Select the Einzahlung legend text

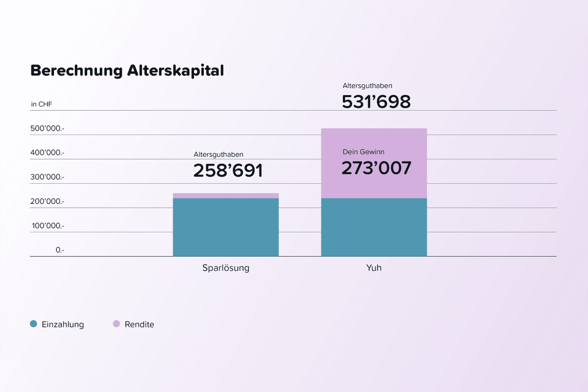[x=63, y=324]
